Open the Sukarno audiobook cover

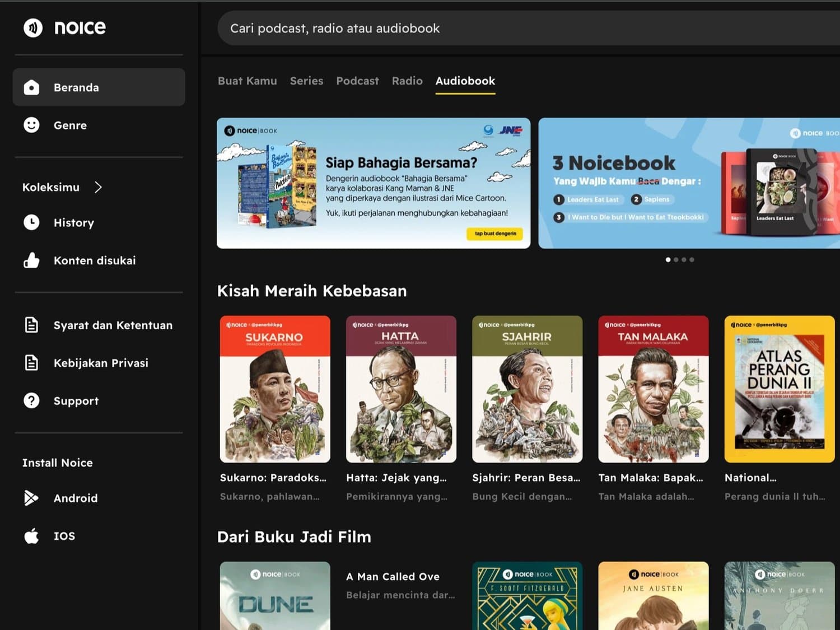[x=275, y=389]
